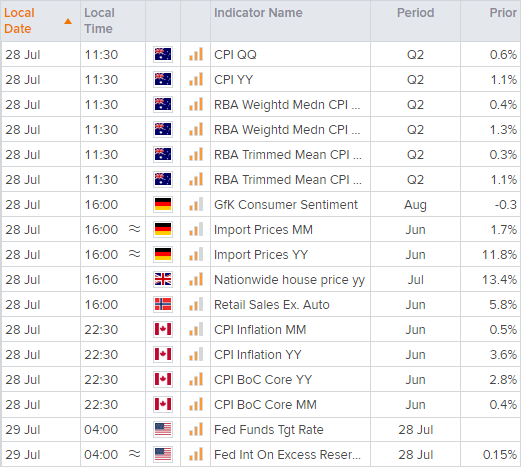Screen dimensions: 521x467
Task: Toggle sort arrow on Local Date column
Action: point(68,21)
